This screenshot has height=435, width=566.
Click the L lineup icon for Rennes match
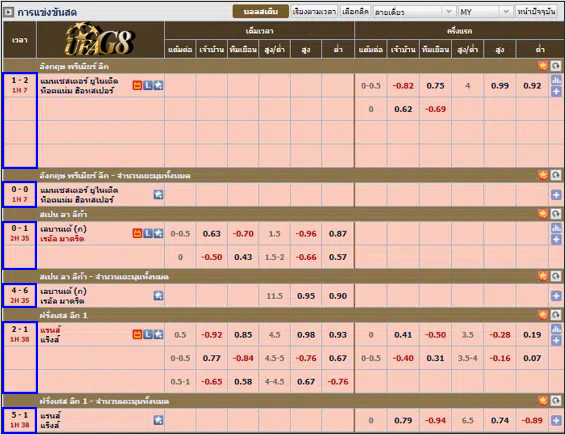pos(148,335)
